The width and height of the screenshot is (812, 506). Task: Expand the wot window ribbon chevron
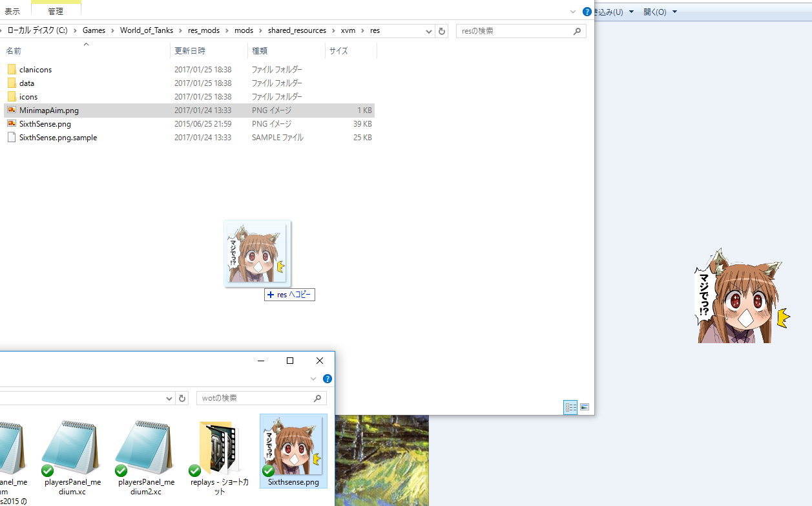coord(313,379)
